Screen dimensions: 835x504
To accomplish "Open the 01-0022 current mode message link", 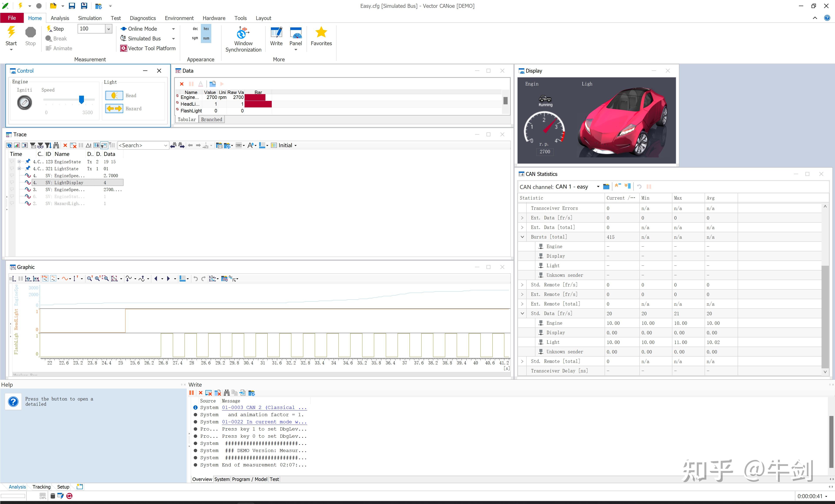I will (x=264, y=422).
